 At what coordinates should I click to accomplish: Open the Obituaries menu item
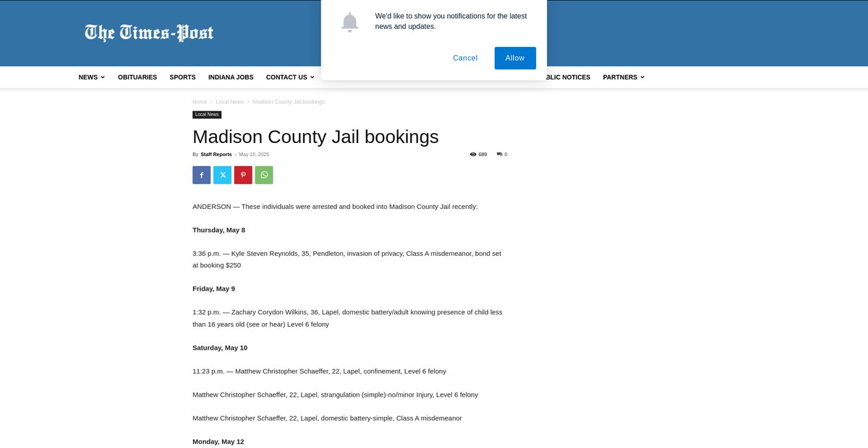pyautogui.click(x=137, y=77)
